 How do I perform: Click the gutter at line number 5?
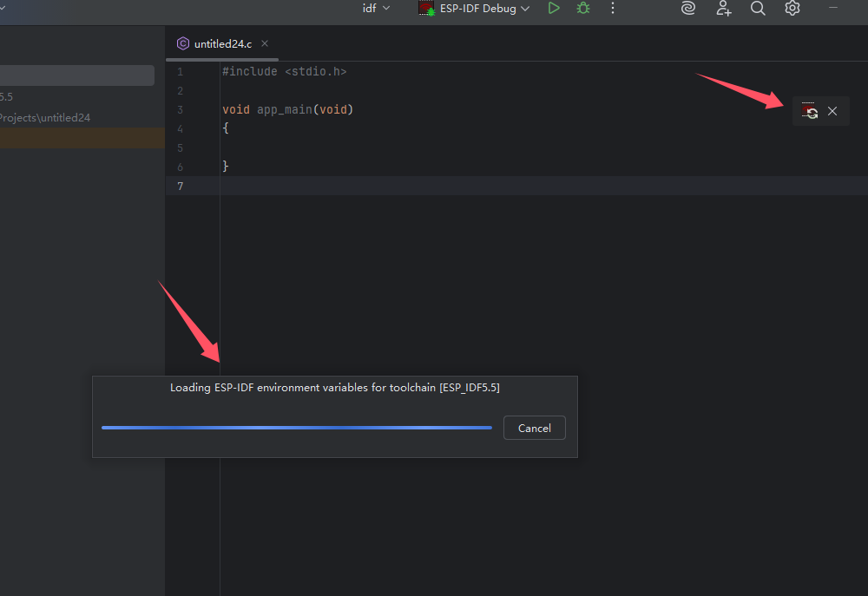tap(180, 147)
